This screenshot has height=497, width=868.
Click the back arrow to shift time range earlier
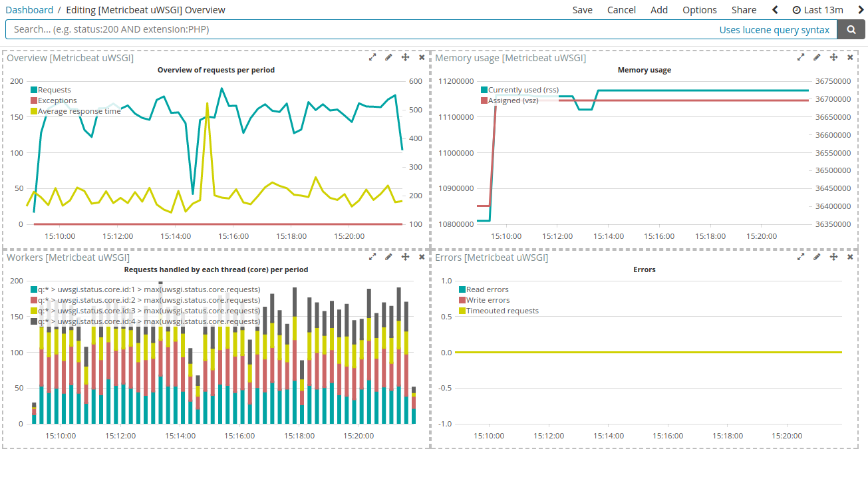[x=775, y=9]
